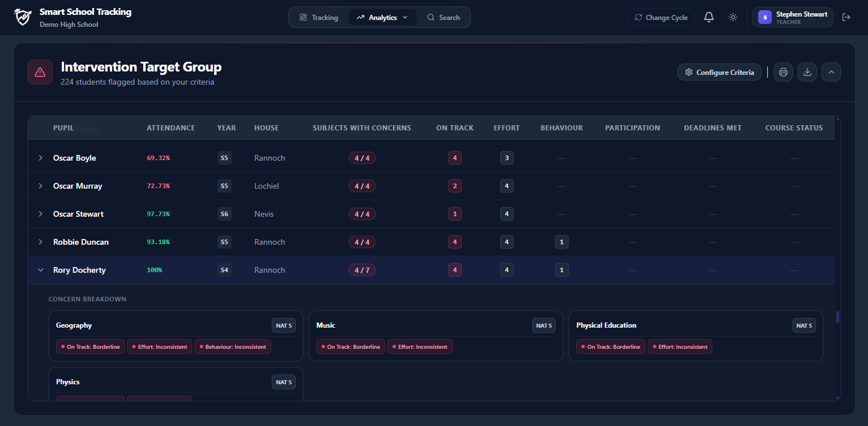
Task: Open the notifications bell
Action: click(709, 17)
